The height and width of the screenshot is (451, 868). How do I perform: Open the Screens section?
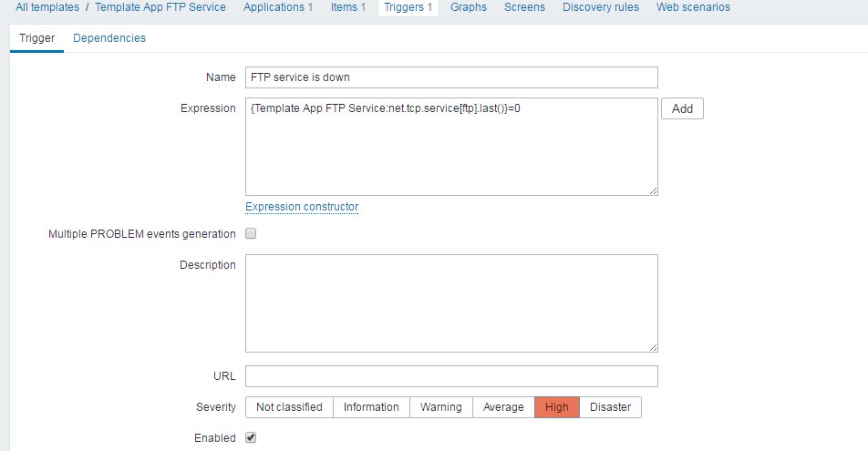click(x=524, y=7)
